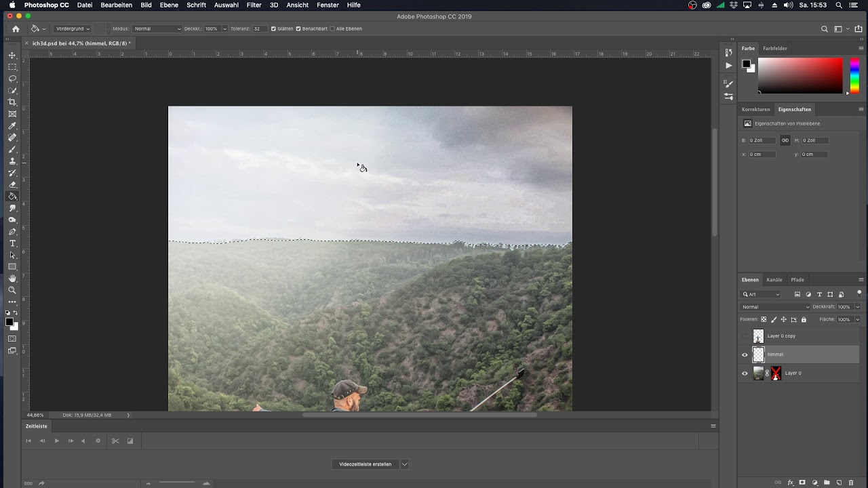Open layers Fläche dropdown arrow
This screenshot has height=488, width=868.
[x=857, y=319]
